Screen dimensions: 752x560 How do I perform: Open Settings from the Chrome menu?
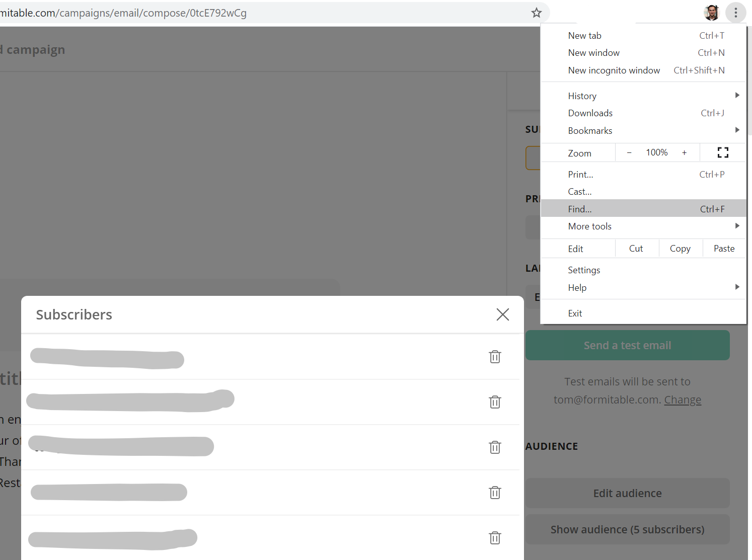point(584,270)
